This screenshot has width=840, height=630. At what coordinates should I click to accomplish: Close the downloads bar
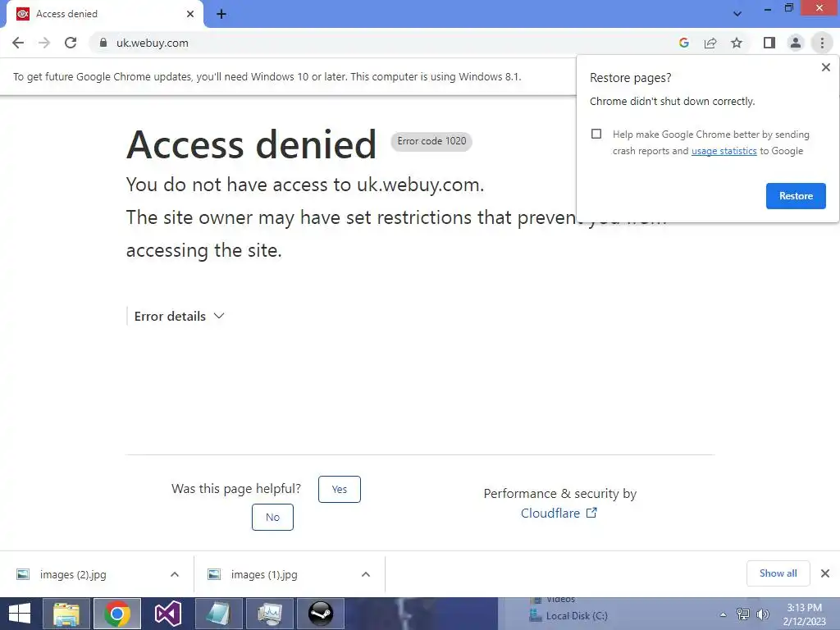825,573
